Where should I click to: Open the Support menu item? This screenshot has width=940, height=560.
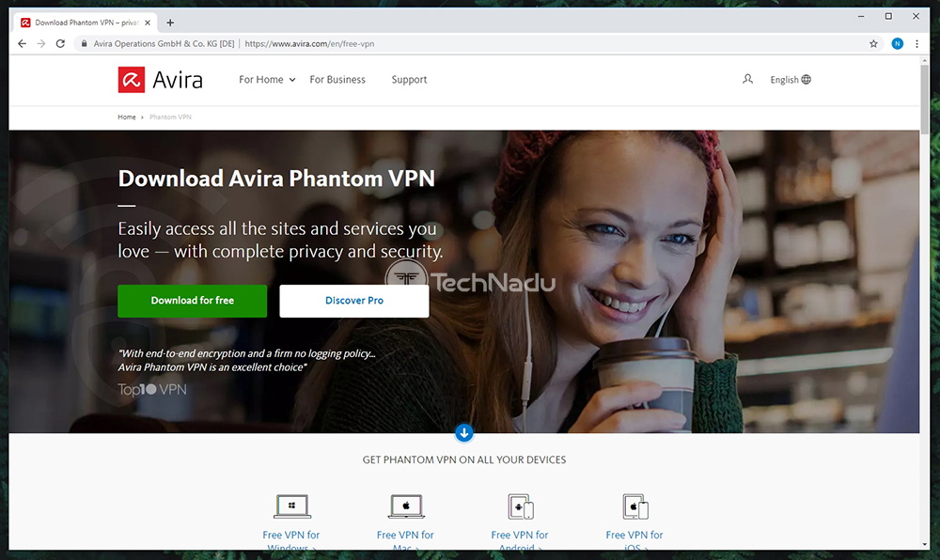409,80
